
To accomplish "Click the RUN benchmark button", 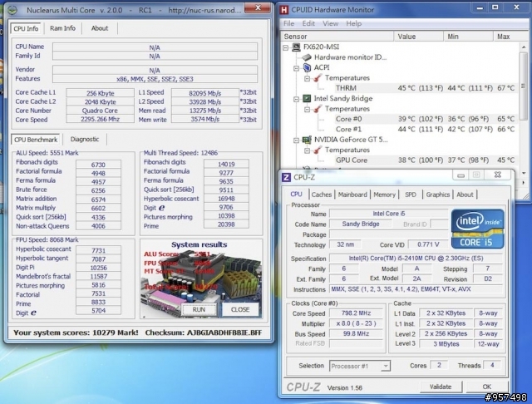I will (199, 309).
